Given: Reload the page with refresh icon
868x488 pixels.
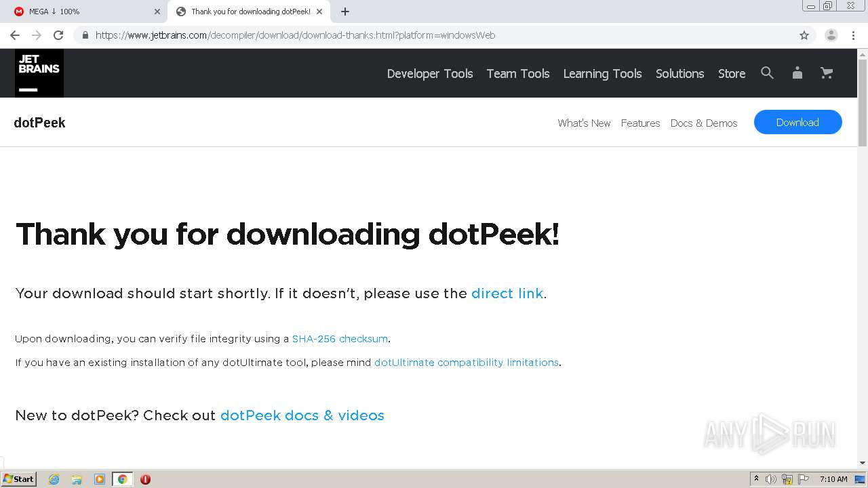Looking at the screenshot, I should (58, 35).
